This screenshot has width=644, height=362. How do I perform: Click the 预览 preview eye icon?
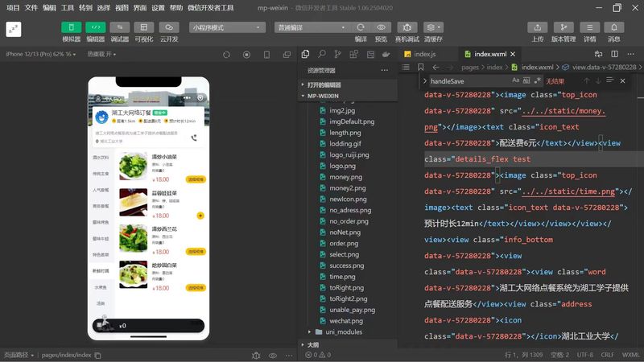(x=381, y=27)
